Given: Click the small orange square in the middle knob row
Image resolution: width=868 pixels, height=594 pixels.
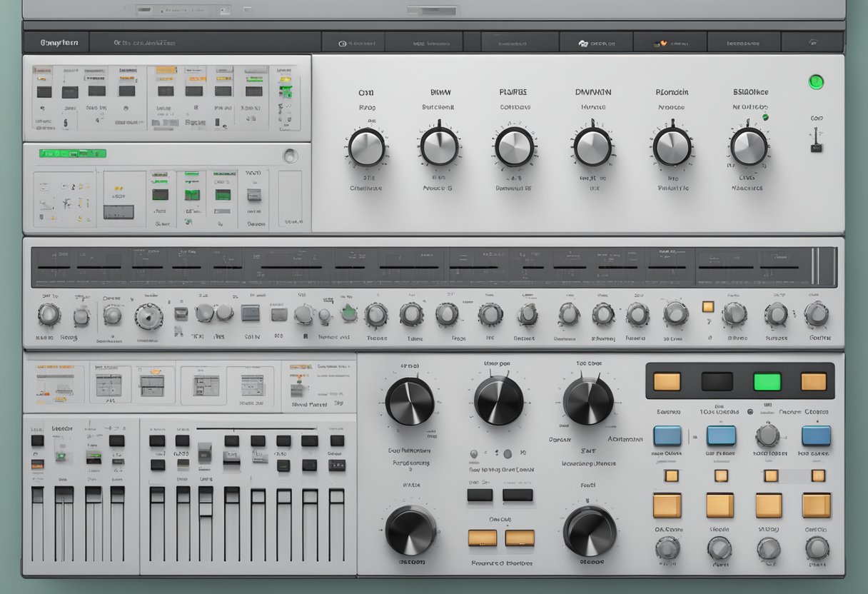Looking at the screenshot, I should 707,306.
